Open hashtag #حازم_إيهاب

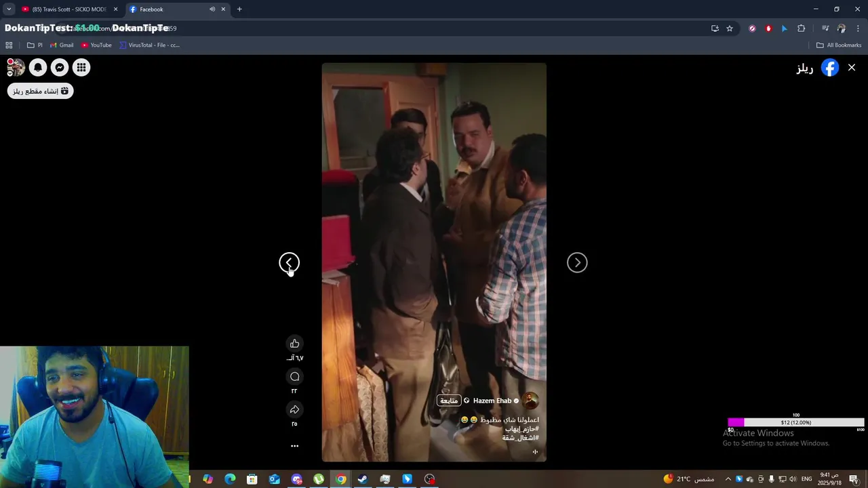pyautogui.click(x=521, y=429)
